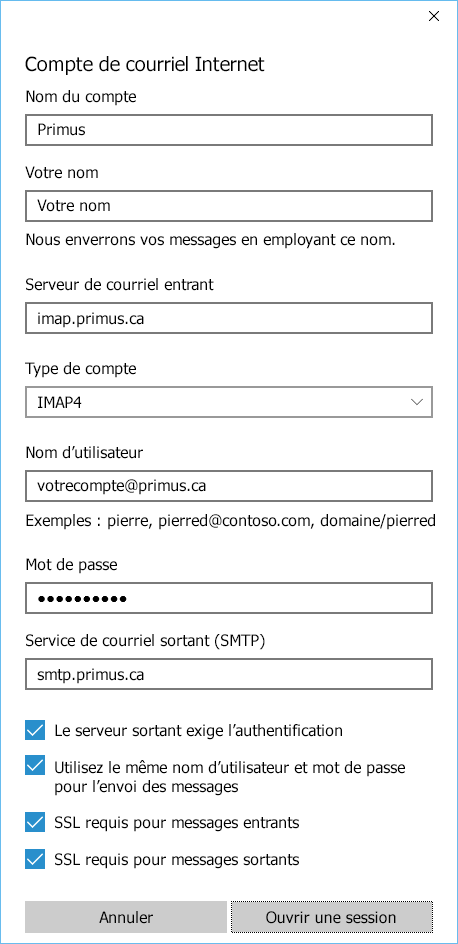Click the Nom du compte field containing Primus
The image size is (458, 944).
(229, 130)
